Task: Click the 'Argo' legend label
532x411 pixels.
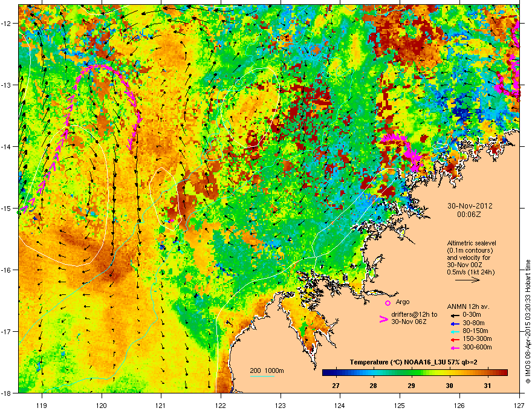Action: pyautogui.click(x=403, y=302)
